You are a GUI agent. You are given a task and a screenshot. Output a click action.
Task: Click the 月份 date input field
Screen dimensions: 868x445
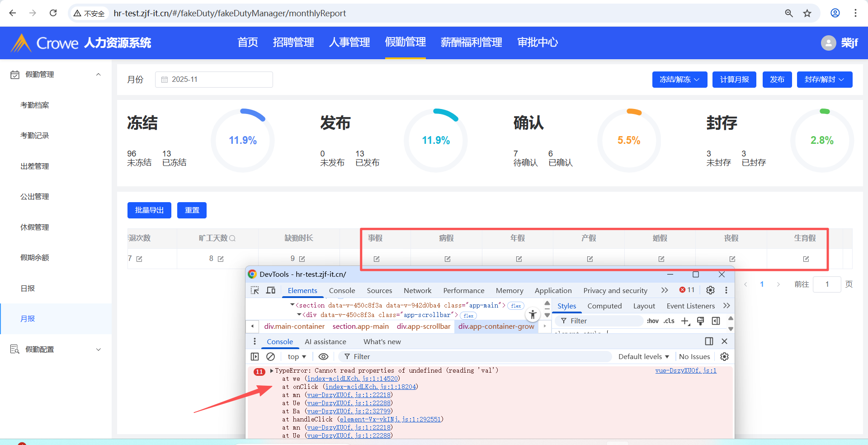pos(214,80)
